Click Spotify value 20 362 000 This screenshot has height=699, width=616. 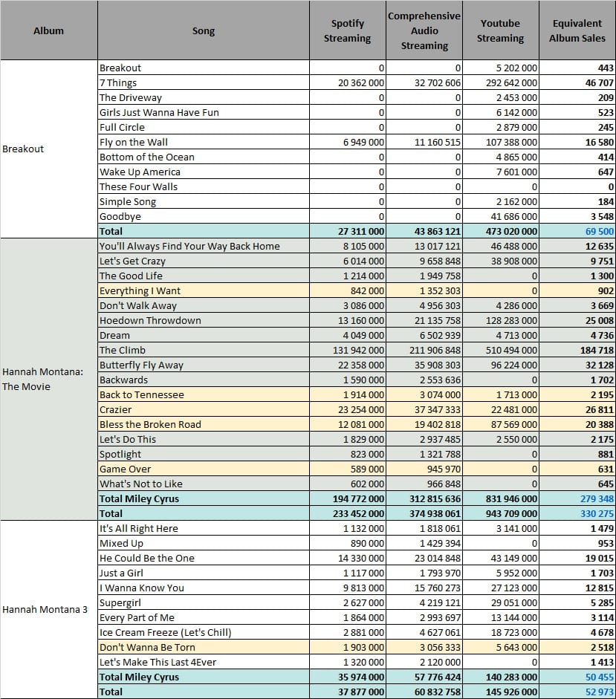(x=348, y=82)
